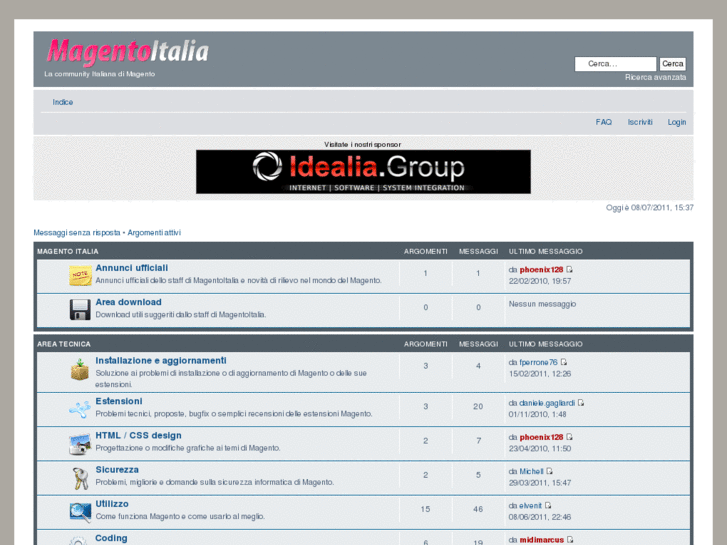Click the date '01/11/2010, 1:48'
Image resolution: width=727 pixels, height=545 pixels.
point(537,414)
